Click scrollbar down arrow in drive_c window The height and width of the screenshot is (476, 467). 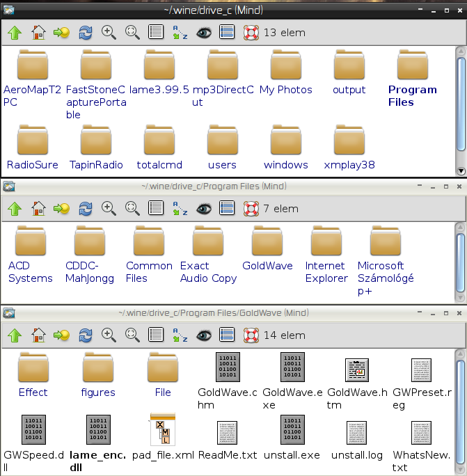[x=461, y=171]
